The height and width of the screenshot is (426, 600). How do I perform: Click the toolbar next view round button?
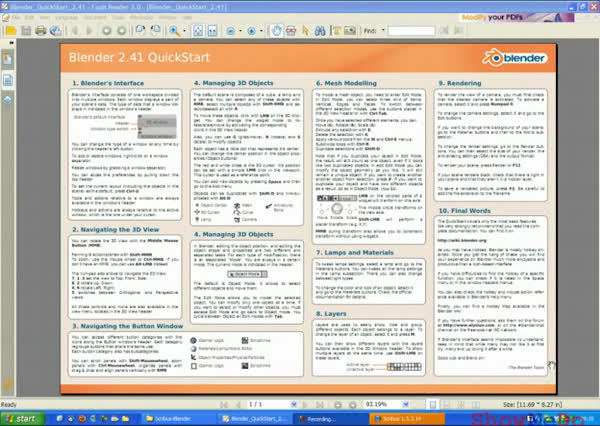pos(121,31)
